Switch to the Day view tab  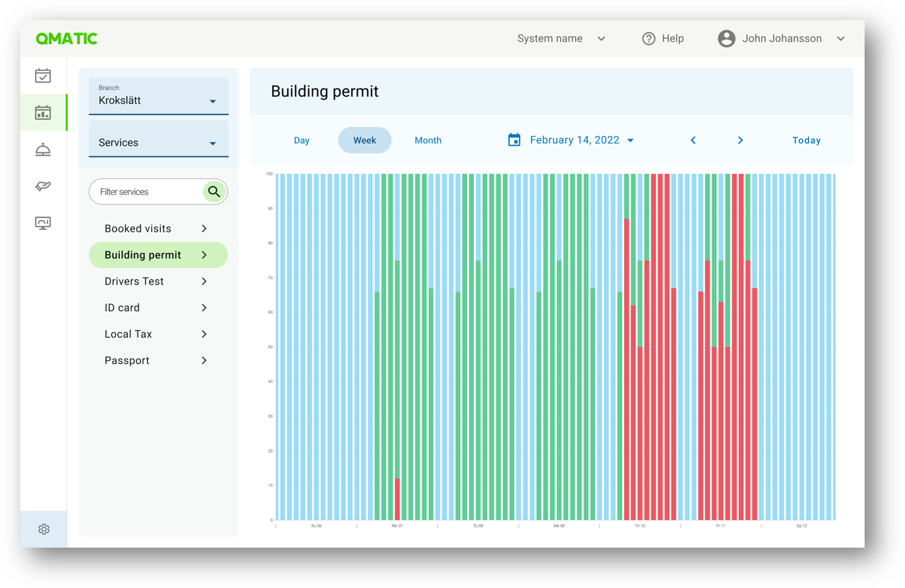point(302,141)
